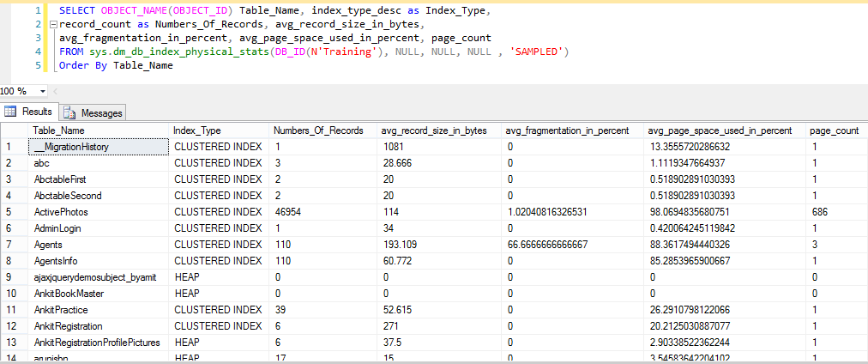
Task: Collapse the query code outline marker
Action: click(x=53, y=24)
